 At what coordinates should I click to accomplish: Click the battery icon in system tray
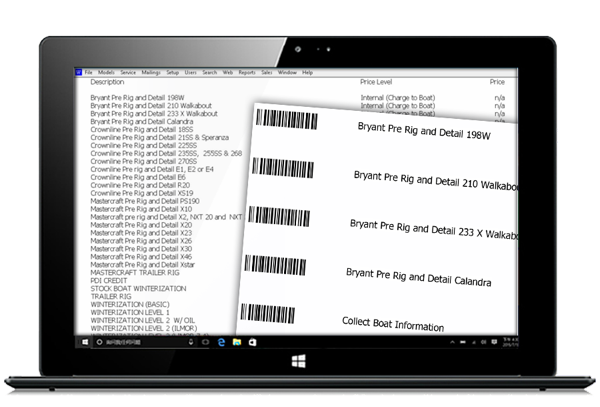pos(463,342)
